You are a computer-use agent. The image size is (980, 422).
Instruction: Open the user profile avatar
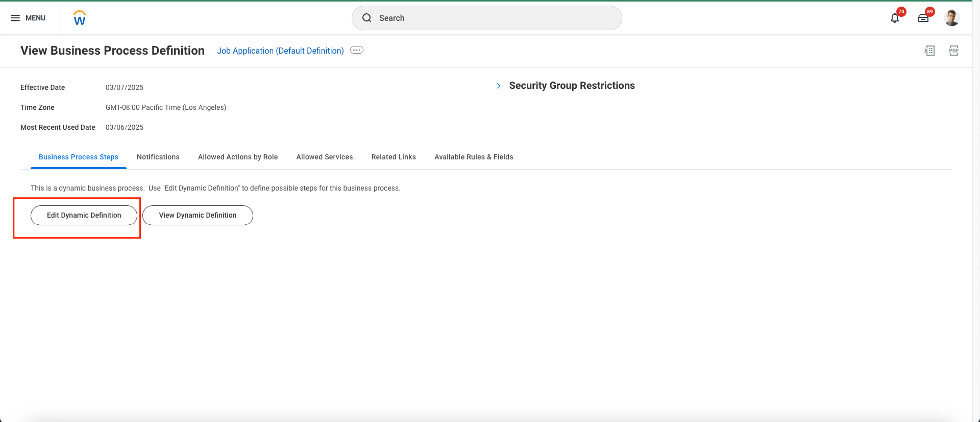951,18
